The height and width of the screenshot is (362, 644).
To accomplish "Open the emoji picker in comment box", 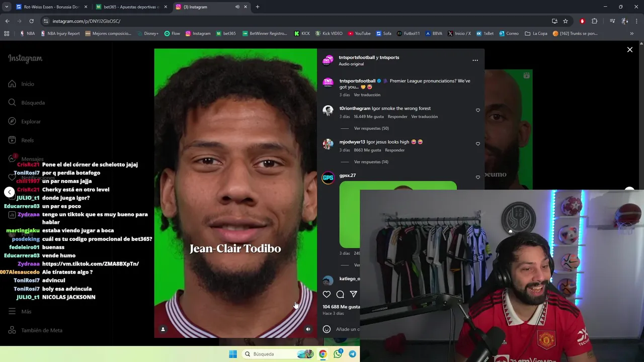I will 327,329.
